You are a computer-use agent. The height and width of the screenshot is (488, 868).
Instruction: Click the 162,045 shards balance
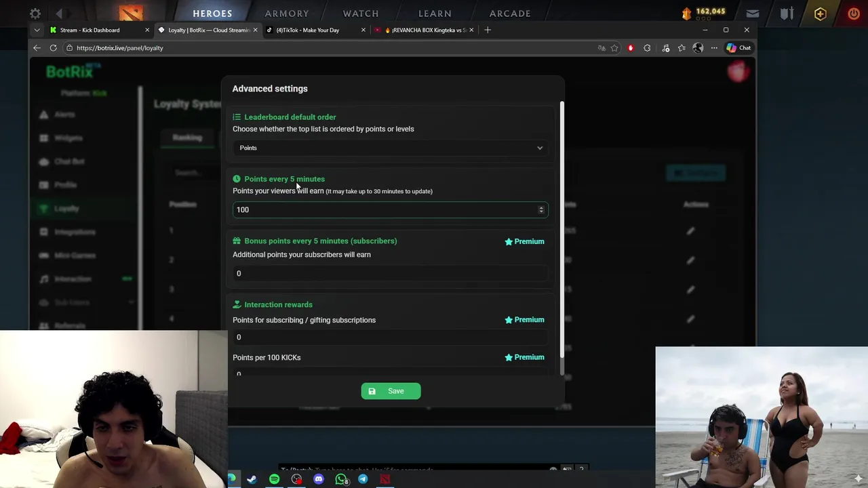(x=711, y=12)
